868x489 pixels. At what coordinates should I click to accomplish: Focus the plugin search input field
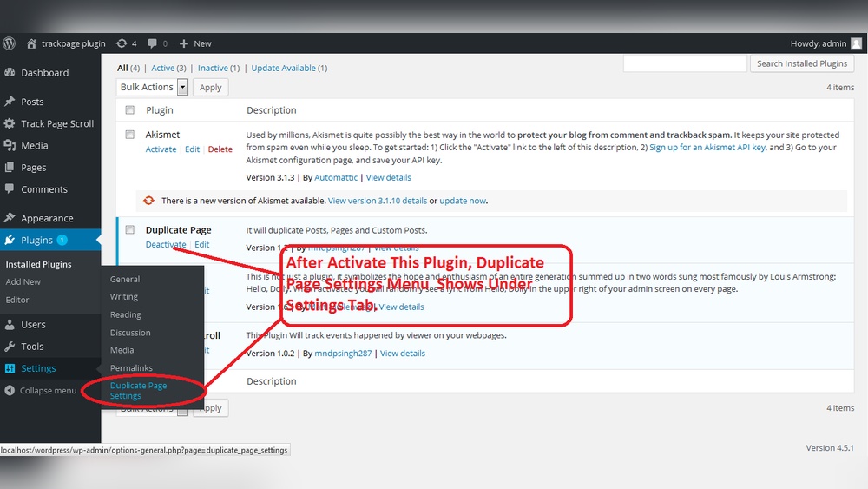point(686,63)
